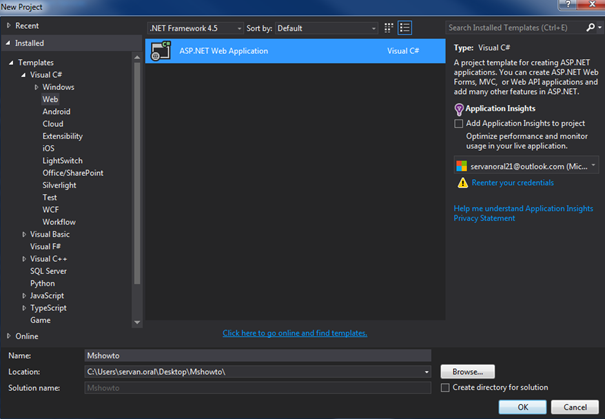The height and width of the screenshot is (419, 605).
Task: Click the OK button
Action: click(523, 407)
